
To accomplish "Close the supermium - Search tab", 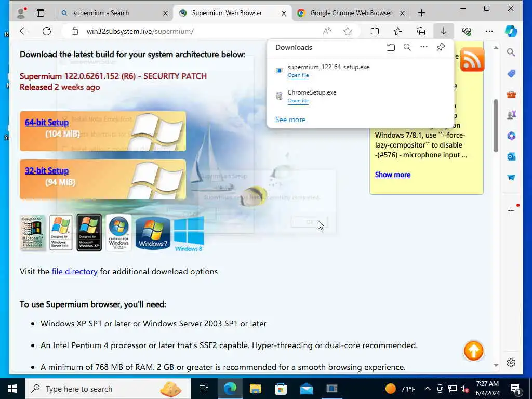I will [165, 13].
